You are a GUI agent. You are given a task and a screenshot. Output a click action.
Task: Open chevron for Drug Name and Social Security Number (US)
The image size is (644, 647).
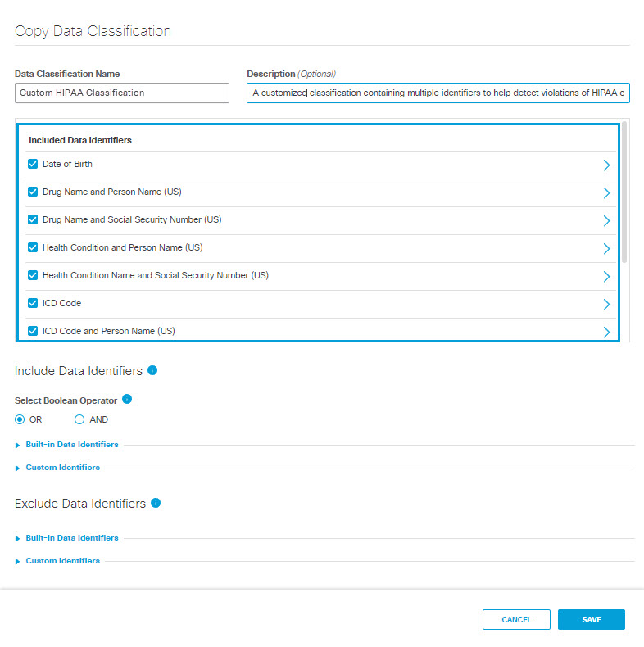pos(606,221)
